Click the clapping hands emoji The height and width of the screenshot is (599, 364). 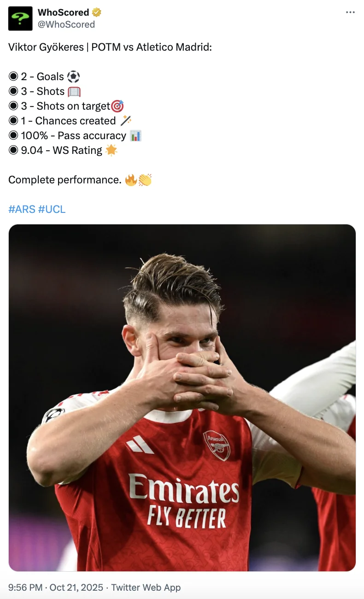click(145, 180)
